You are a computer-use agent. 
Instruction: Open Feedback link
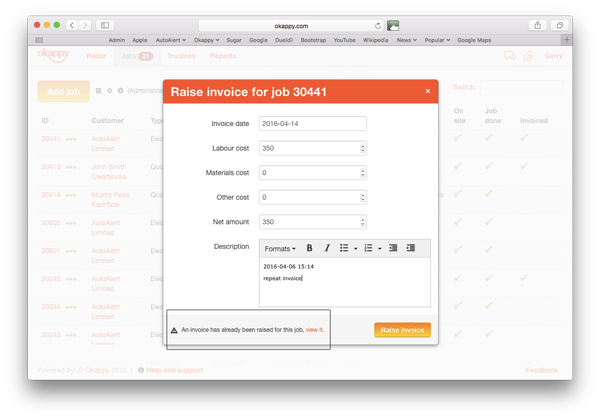tap(541, 370)
